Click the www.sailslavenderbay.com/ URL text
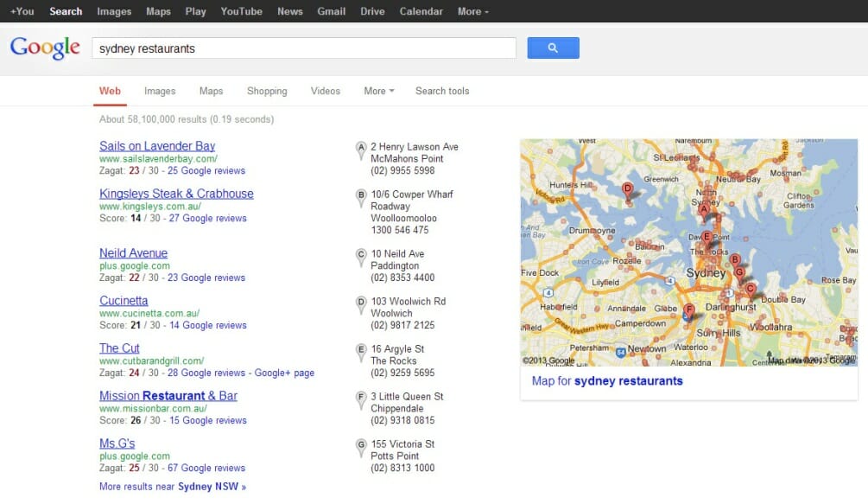The height and width of the screenshot is (504, 868). pos(158,158)
